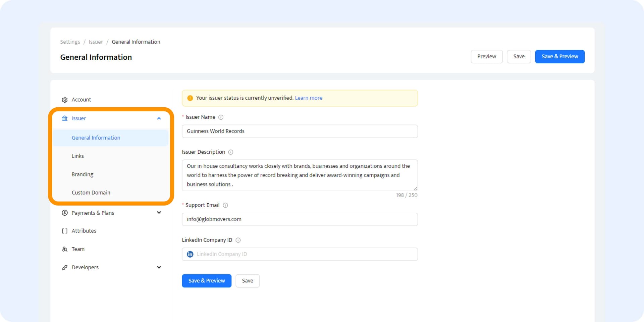The width and height of the screenshot is (644, 322).
Task: Click the LinkedIn Company ID input field
Action: pyautogui.click(x=300, y=254)
